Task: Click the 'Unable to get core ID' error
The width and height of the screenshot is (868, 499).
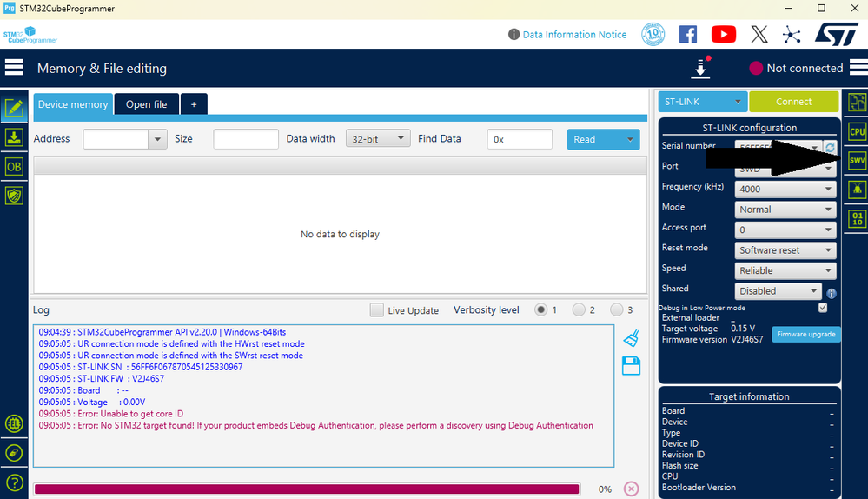Action: (110, 414)
